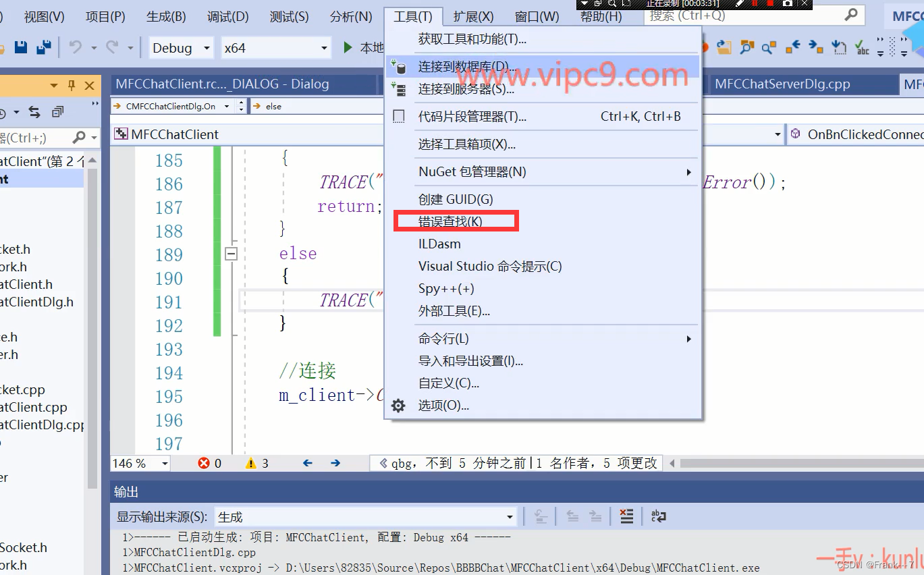Select 创建 GUID(G) menu entry
The width and height of the screenshot is (924, 575).
pyautogui.click(x=543, y=199)
